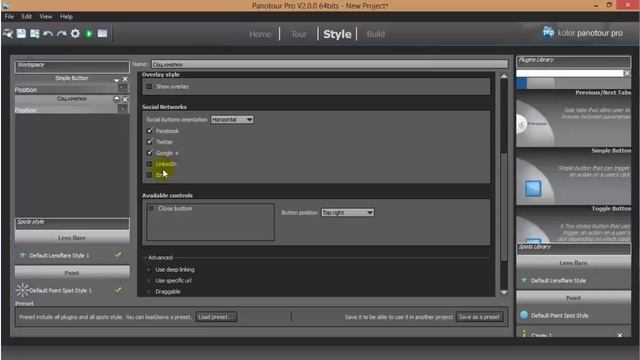640x360 pixels.
Task: Toggle Use deep linking option
Action: coord(149,270)
